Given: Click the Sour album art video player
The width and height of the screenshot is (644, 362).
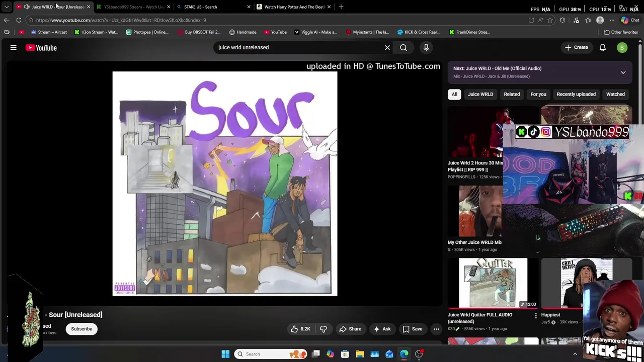Looking at the screenshot, I should 225,184.
